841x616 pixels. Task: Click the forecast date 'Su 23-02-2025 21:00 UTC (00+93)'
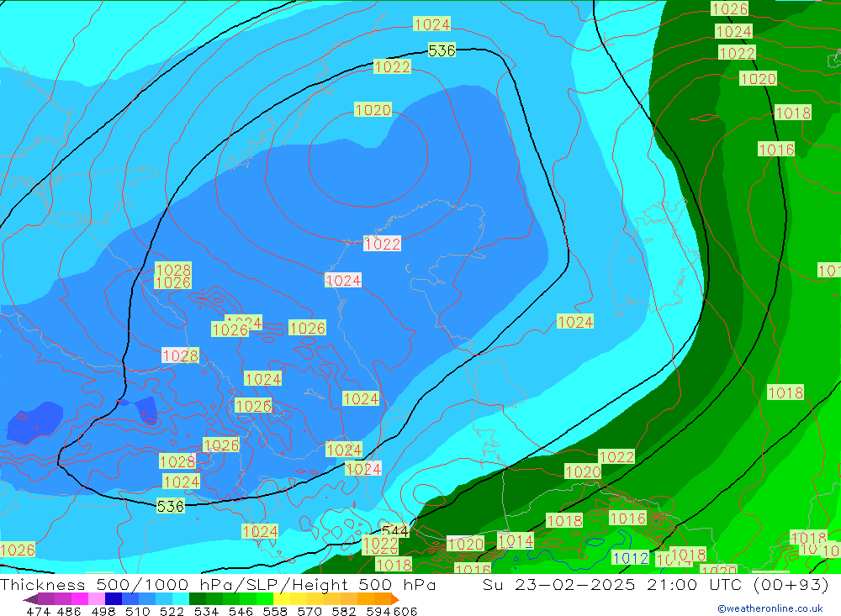(655, 584)
